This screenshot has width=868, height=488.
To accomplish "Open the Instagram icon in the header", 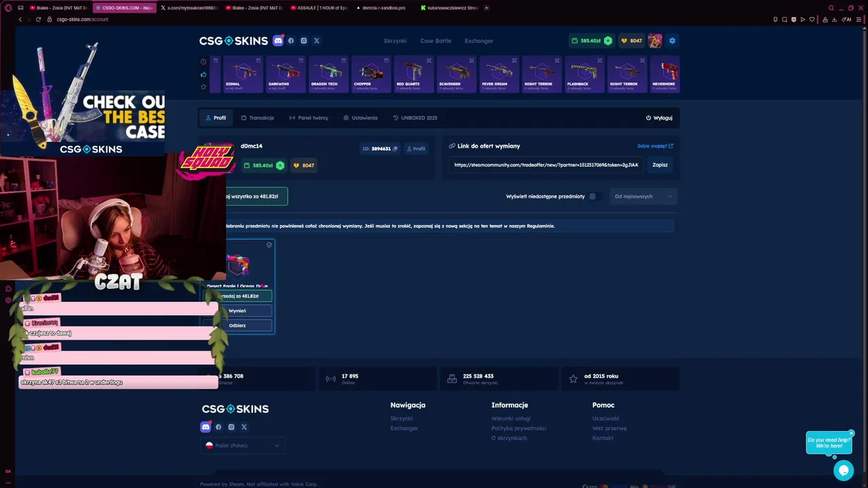I will 303,41.
